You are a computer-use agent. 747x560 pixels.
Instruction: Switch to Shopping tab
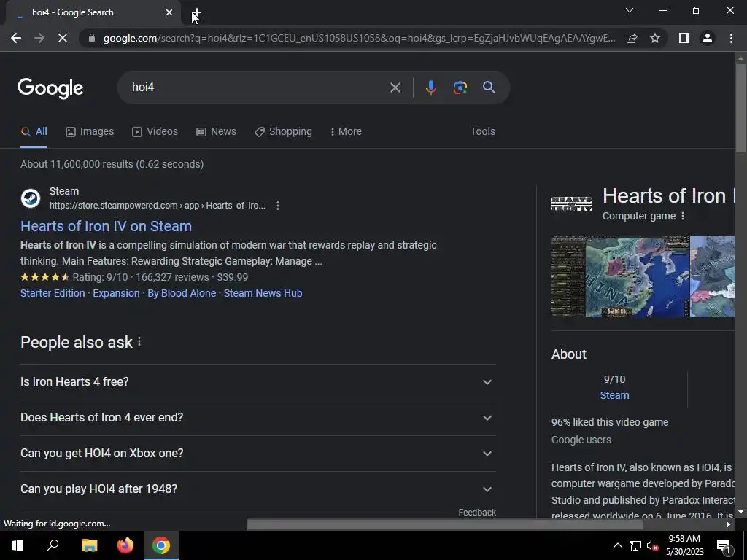coord(284,131)
